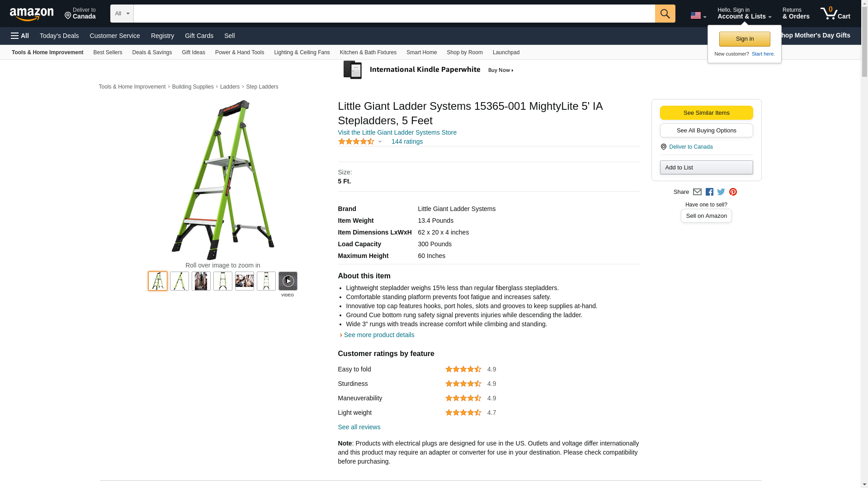Open the country flag language dropdown
This screenshot has width=868, height=488.
pos(698,15)
